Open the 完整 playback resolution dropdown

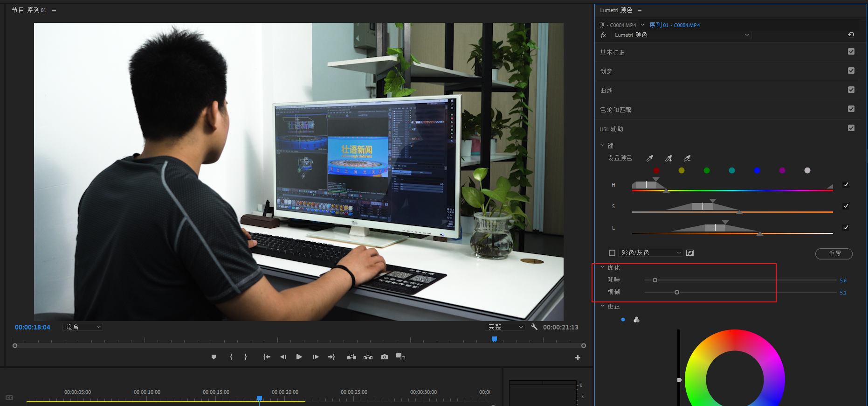coord(505,327)
